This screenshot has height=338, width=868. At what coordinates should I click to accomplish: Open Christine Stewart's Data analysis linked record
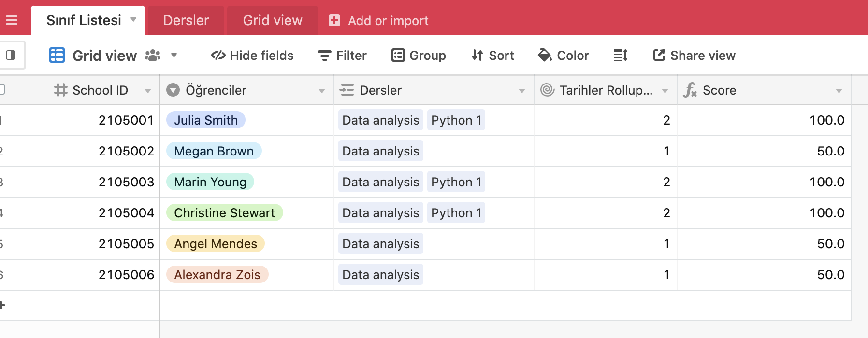pos(381,212)
